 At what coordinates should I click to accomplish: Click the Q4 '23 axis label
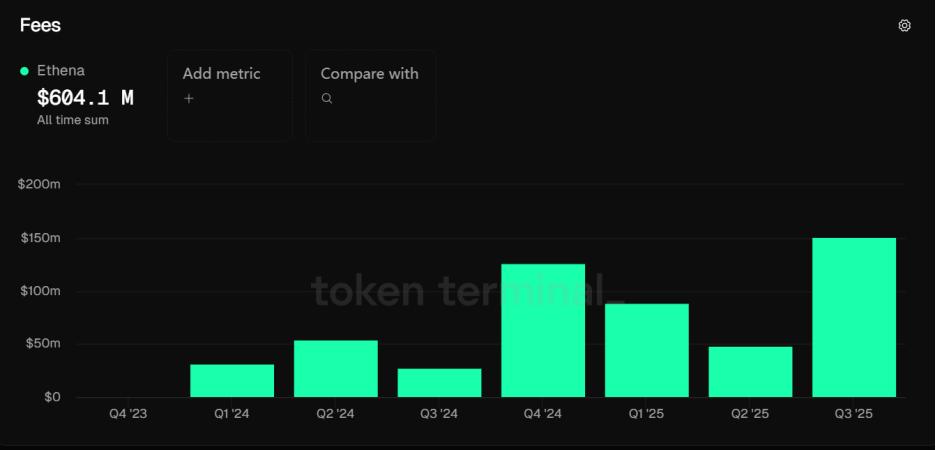128,414
